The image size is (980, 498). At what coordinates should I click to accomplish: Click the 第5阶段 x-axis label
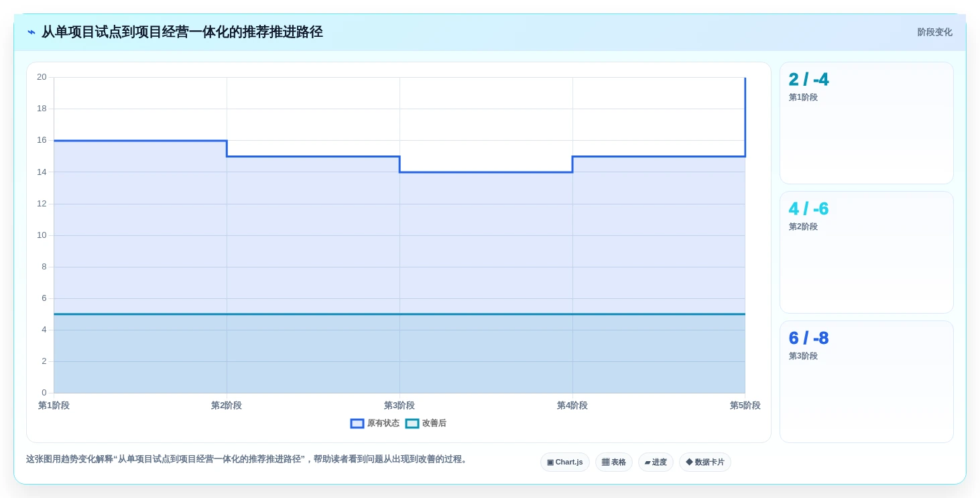click(x=745, y=406)
